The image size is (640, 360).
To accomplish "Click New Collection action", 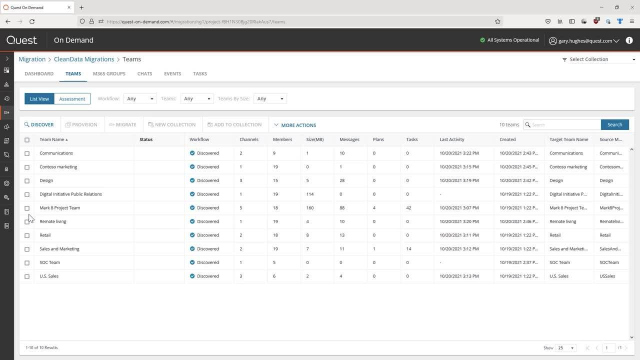I will [x=172, y=125].
